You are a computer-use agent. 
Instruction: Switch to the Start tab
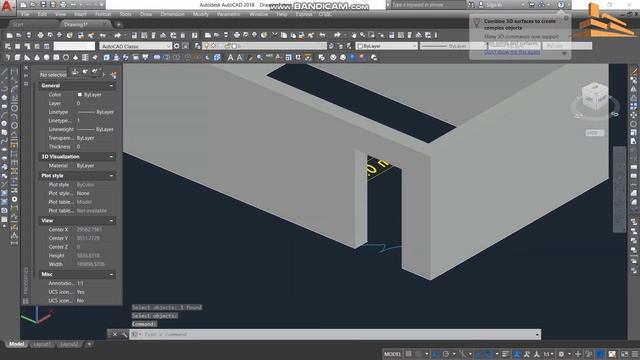point(18,24)
